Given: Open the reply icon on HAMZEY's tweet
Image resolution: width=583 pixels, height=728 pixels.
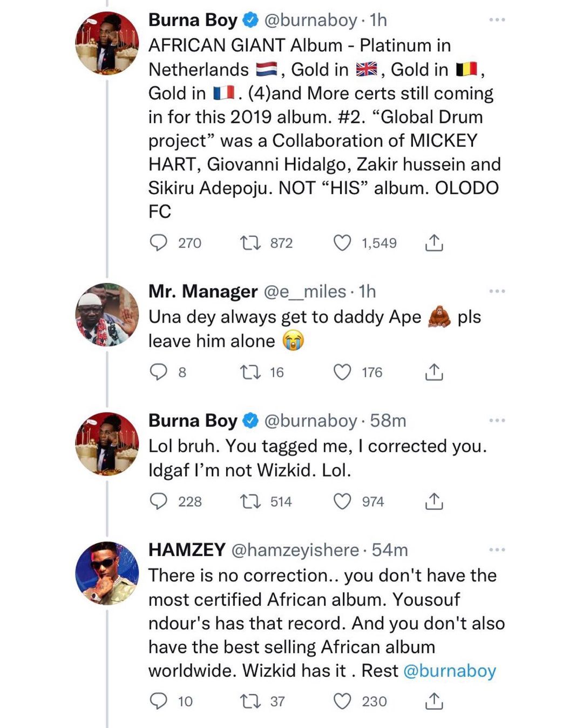Looking at the screenshot, I should coord(159,702).
